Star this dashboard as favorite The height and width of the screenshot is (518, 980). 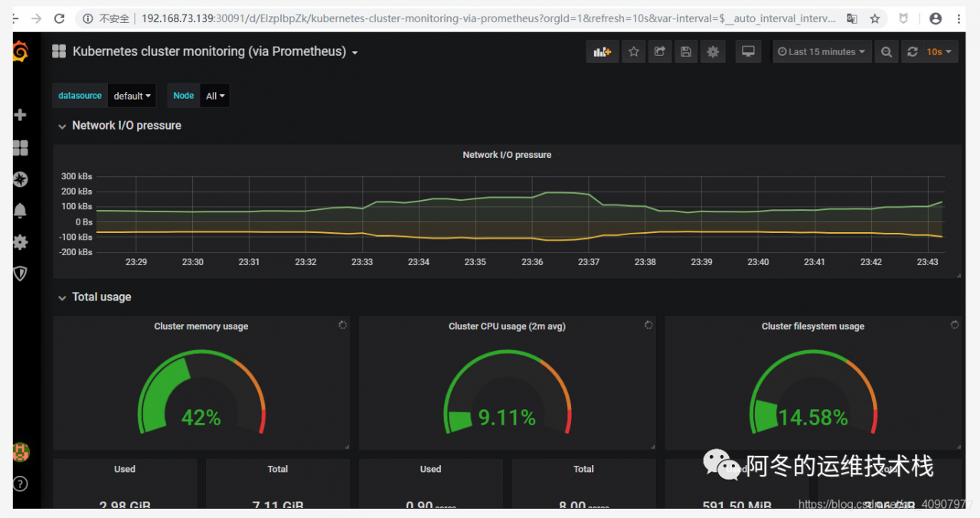(x=634, y=51)
